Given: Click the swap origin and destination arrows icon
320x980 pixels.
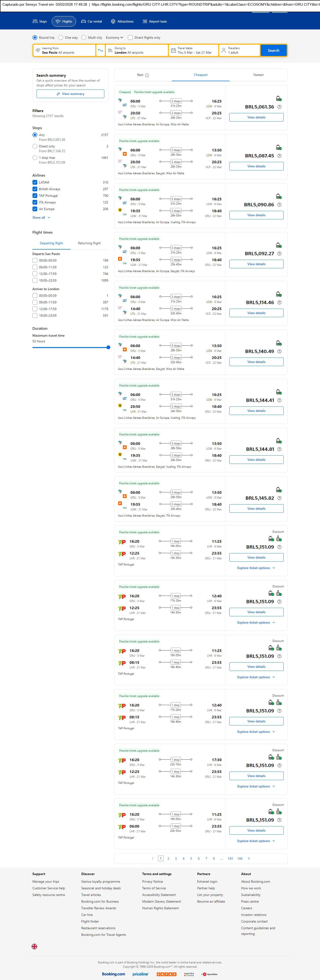Looking at the screenshot, I should click(x=100, y=50).
